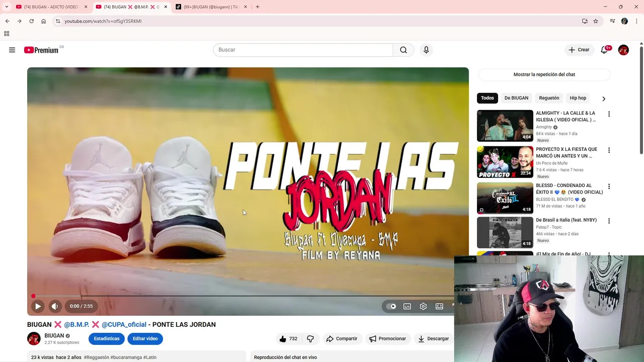Open options menu for BLESSD video
This screenshot has height=362, width=644.
coord(609,187)
